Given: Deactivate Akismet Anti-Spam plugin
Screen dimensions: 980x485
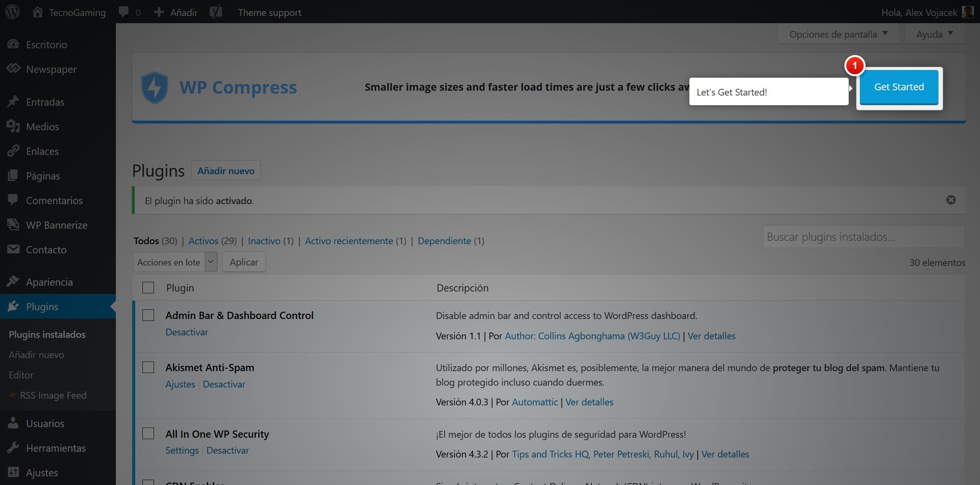Looking at the screenshot, I should pos(224,384).
